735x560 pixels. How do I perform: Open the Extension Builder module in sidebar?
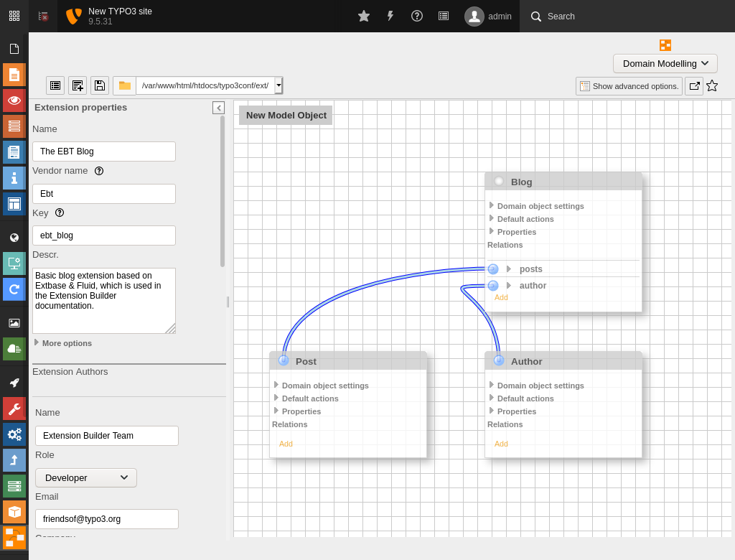click(14, 538)
